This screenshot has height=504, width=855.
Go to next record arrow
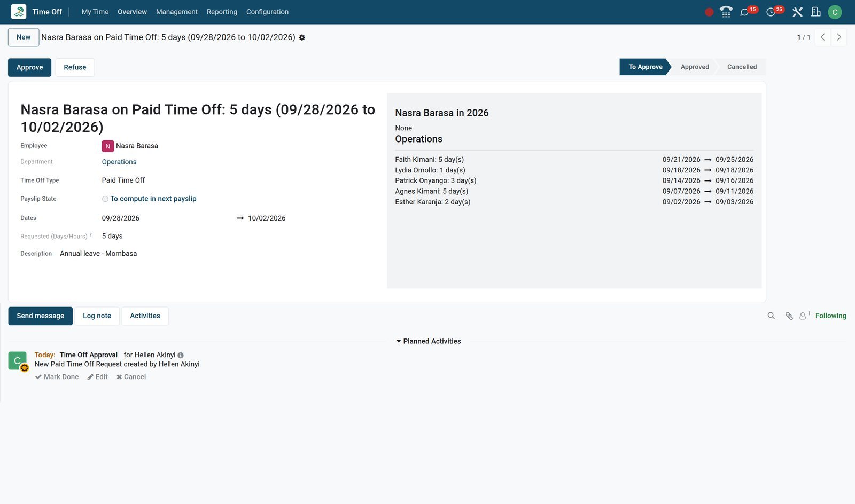[x=839, y=37]
